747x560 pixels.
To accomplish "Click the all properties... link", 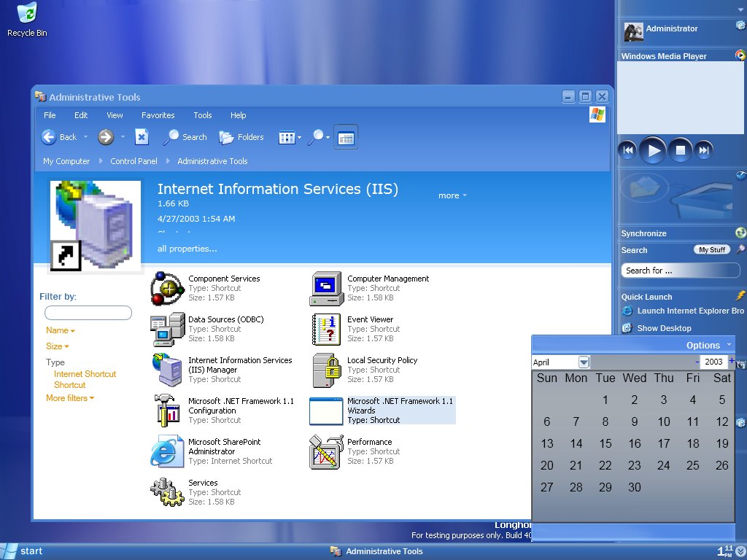I will pyautogui.click(x=187, y=249).
